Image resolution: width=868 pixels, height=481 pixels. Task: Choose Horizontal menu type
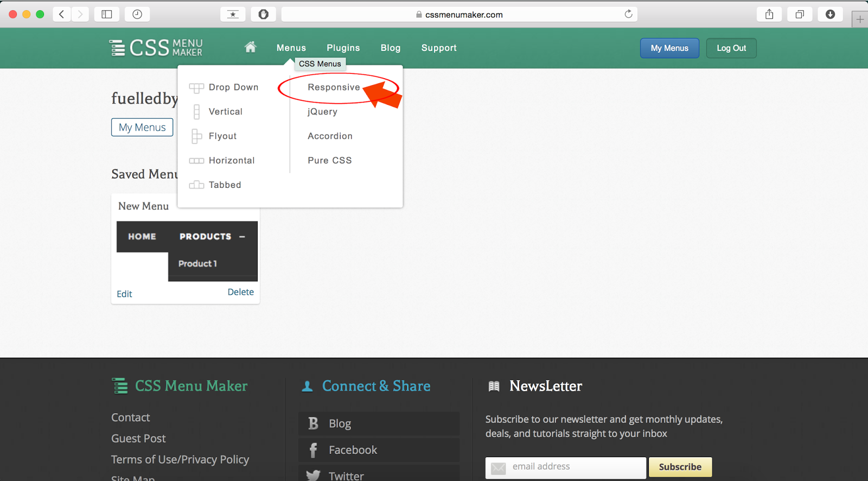(232, 161)
